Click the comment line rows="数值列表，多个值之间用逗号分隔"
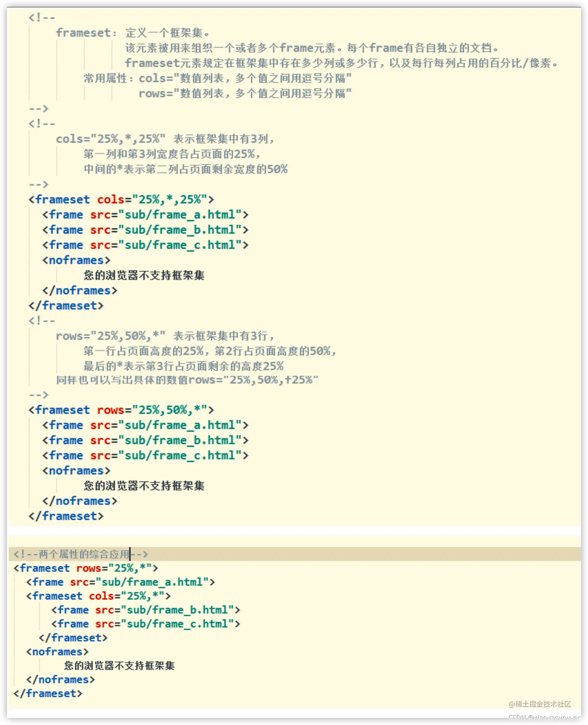 coord(245,93)
